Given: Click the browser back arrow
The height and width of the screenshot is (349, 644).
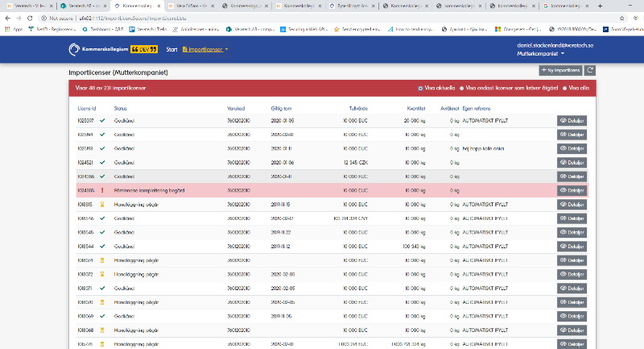Looking at the screenshot, I should click(x=7, y=17).
